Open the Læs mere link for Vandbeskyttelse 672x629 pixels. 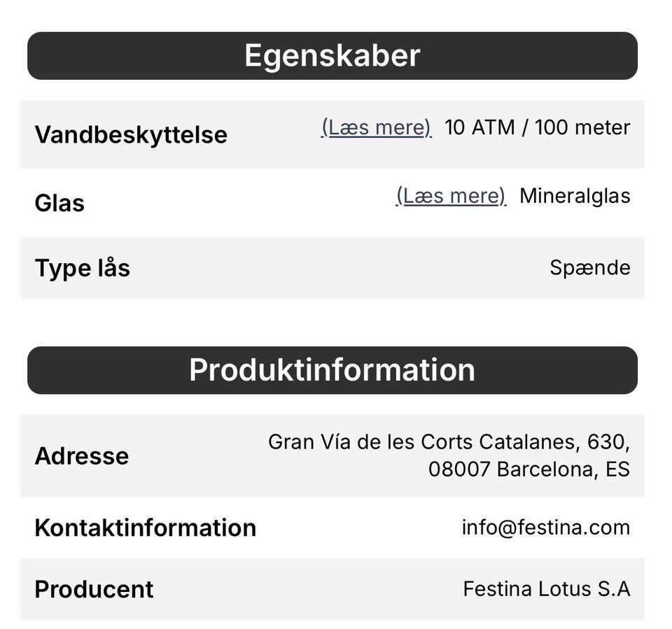(377, 127)
